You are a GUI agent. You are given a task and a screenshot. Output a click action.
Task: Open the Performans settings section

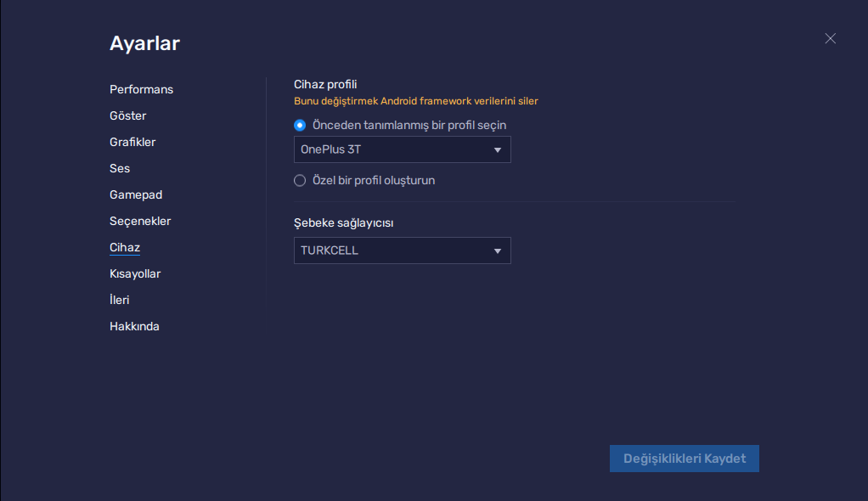click(141, 89)
